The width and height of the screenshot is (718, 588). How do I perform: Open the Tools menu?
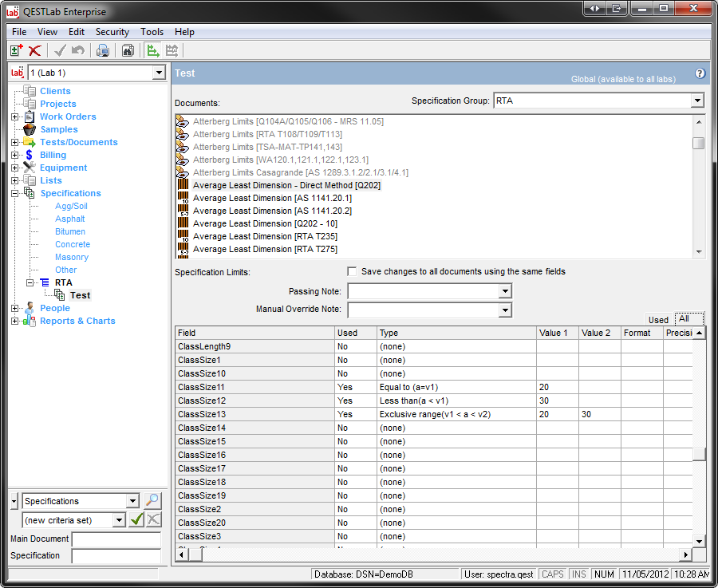(152, 32)
